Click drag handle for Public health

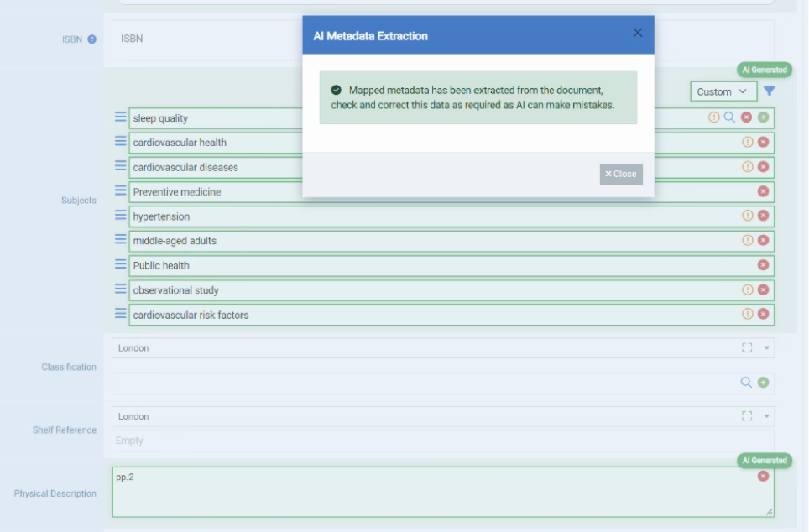click(120, 263)
